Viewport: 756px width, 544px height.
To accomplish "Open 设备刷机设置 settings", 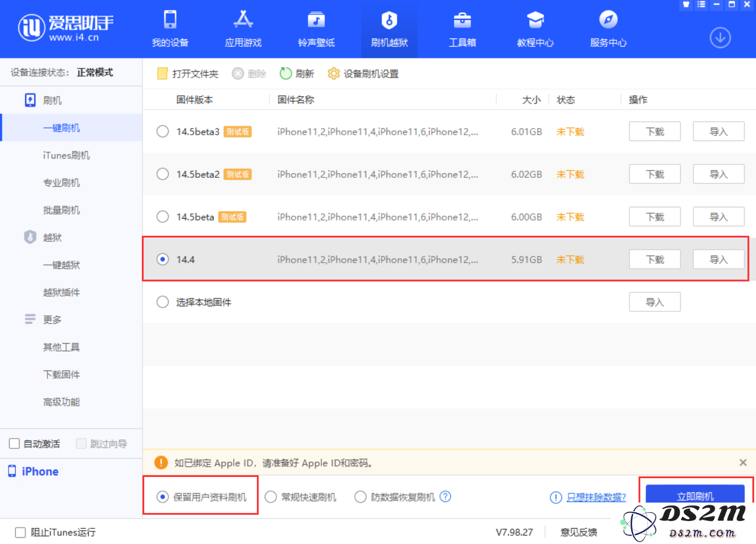I will point(363,74).
